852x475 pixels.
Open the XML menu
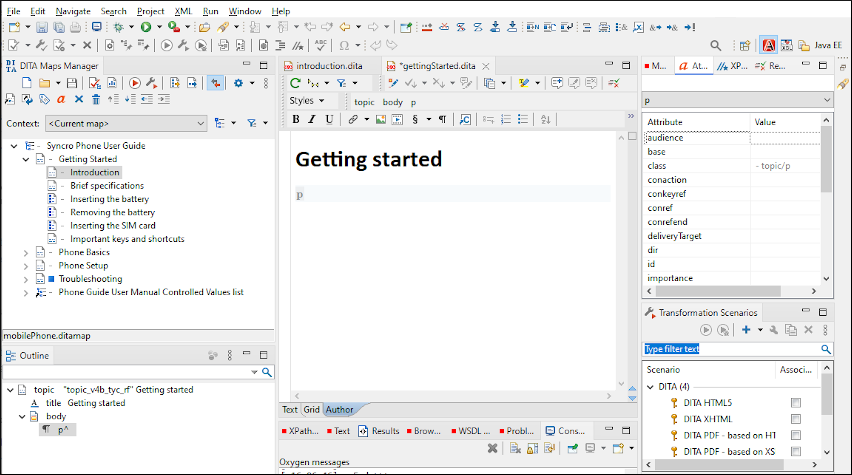(x=183, y=11)
